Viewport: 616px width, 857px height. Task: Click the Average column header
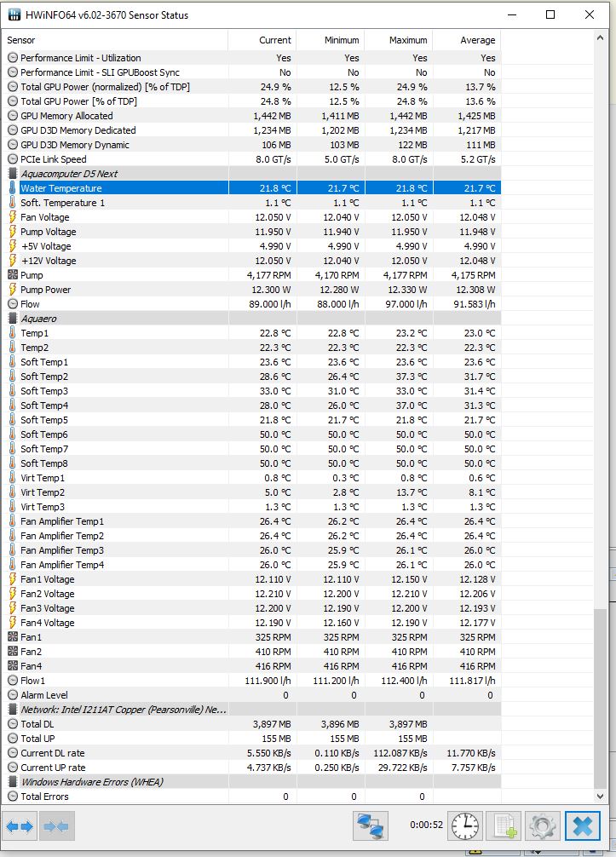tap(467, 40)
